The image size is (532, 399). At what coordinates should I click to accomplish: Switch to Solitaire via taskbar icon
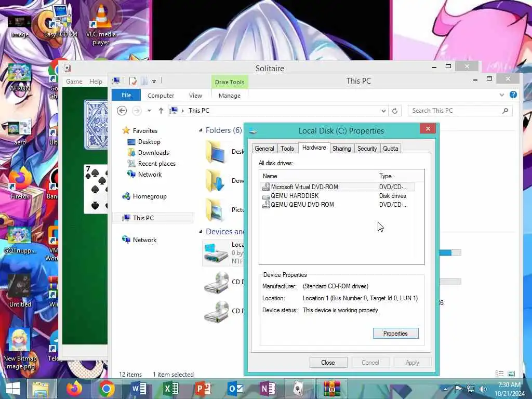point(300,389)
